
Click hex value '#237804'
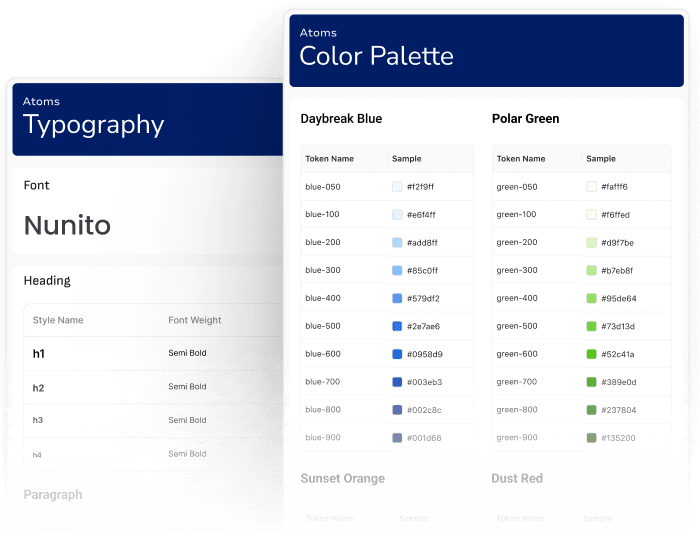pos(619,410)
